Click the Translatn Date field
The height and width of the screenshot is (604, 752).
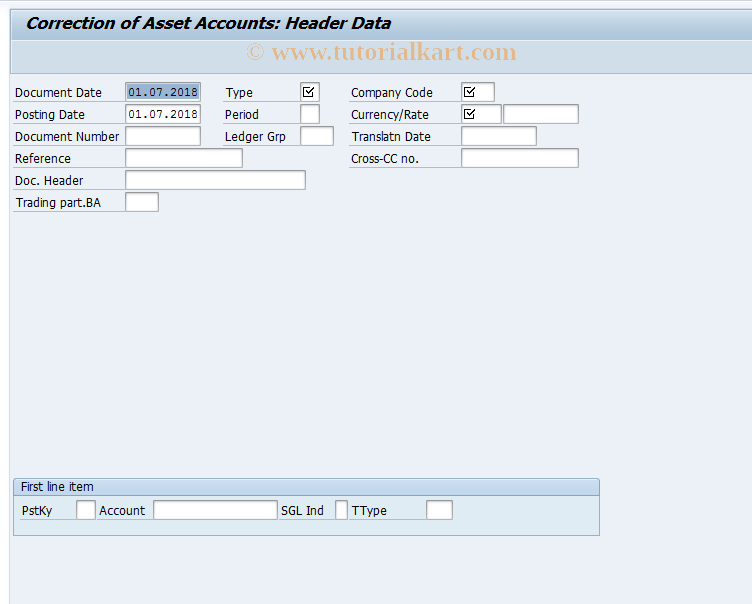coord(499,136)
